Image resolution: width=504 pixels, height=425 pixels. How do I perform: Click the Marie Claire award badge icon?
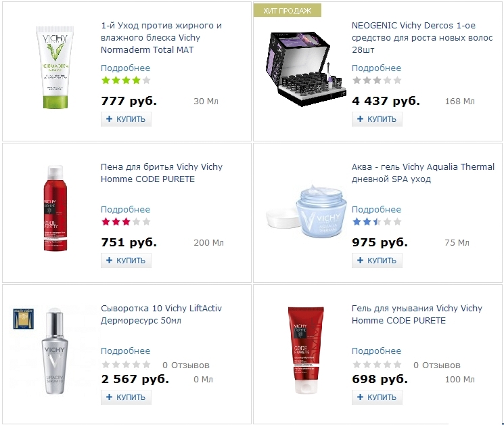[x=24, y=319]
